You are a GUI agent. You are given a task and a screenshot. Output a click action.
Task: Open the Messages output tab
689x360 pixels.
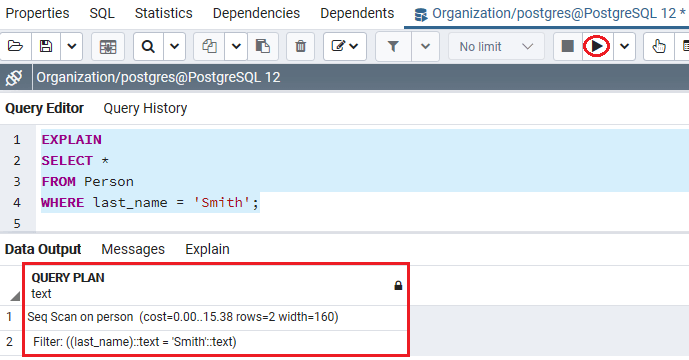point(133,249)
